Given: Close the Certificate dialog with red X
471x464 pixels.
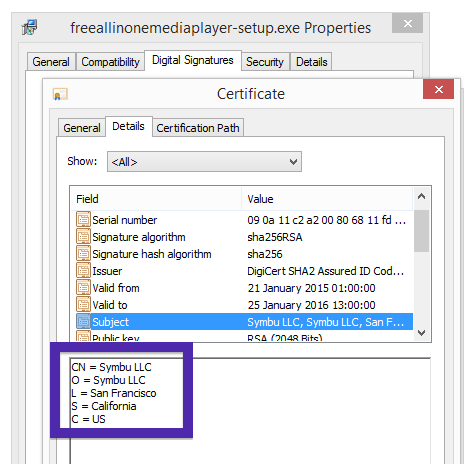Looking at the screenshot, I should 438,89.
